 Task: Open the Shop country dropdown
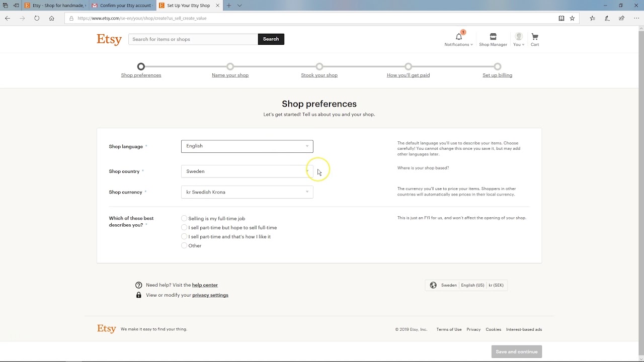click(x=247, y=171)
